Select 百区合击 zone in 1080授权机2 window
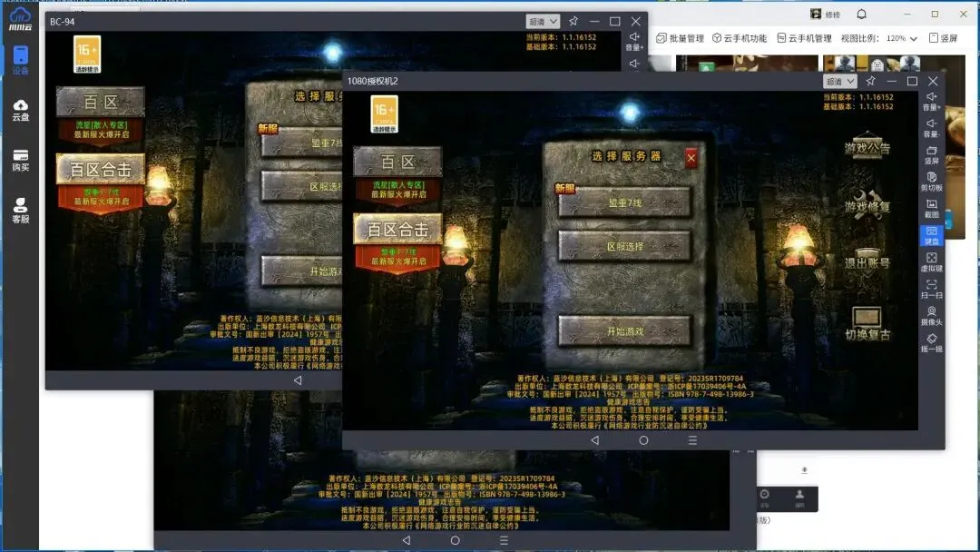This screenshot has width=980, height=552. pyautogui.click(x=397, y=230)
